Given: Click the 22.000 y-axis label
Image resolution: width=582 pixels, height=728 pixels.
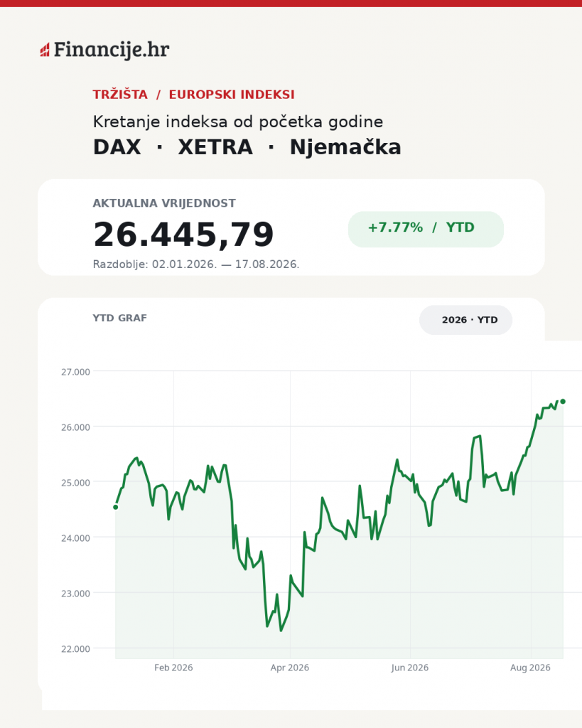Looking at the screenshot, I should tap(75, 648).
